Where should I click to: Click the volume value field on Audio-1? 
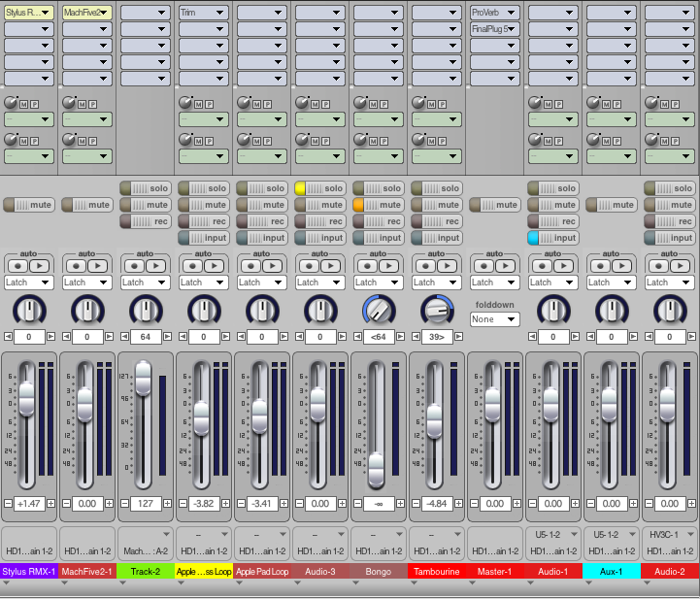[552, 504]
